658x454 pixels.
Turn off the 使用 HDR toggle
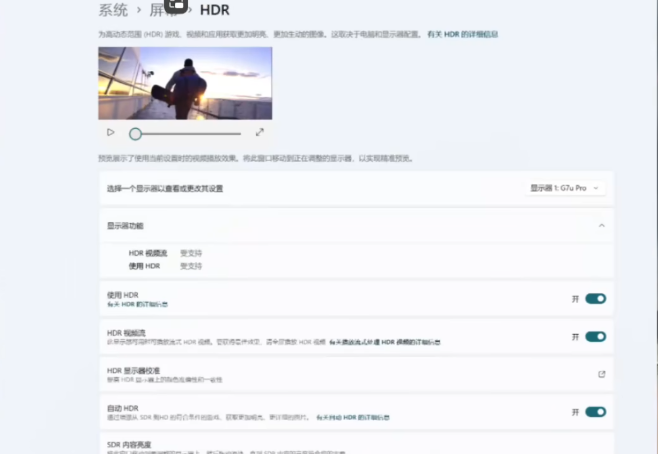595,298
